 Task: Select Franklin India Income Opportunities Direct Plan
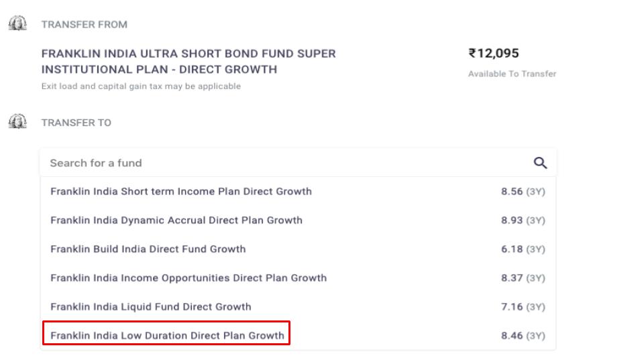point(298,278)
